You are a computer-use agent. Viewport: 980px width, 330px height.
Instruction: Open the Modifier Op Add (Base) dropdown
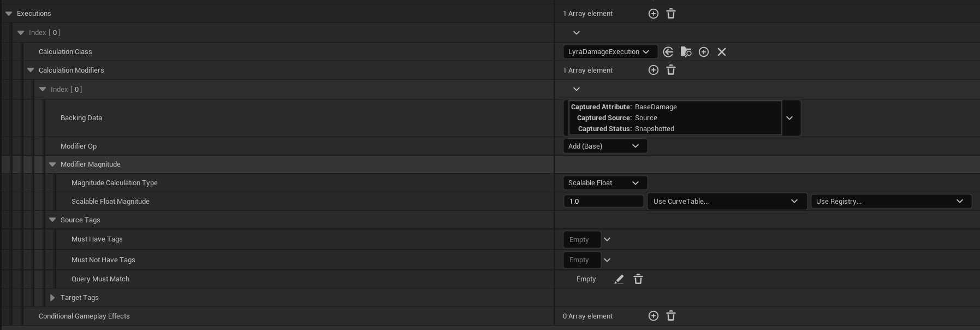(604, 146)
